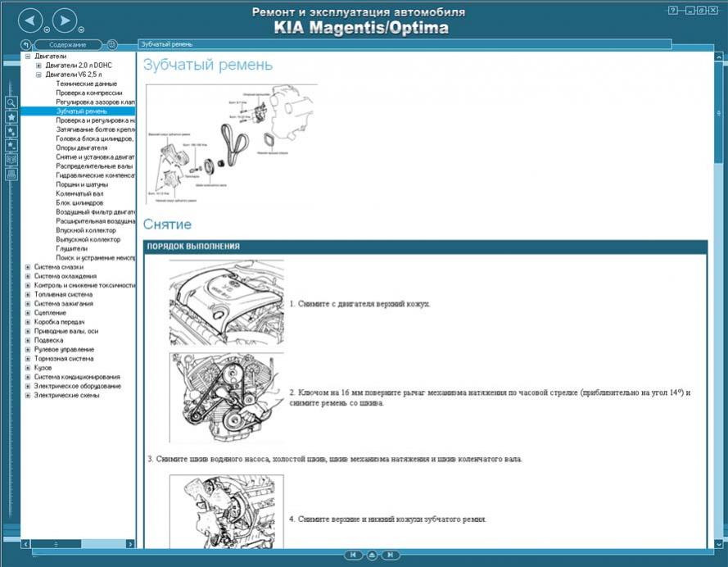Expand the Система смазки node

click(28, 267)
